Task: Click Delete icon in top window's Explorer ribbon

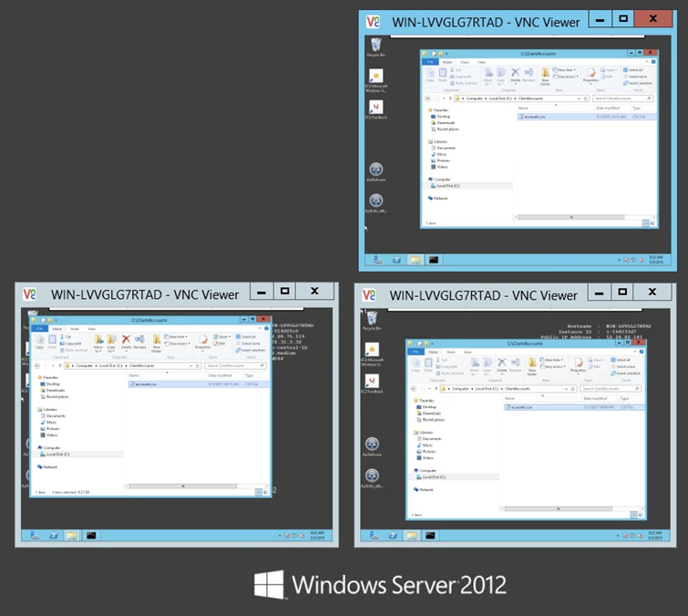Action: (x=515, y=73)
